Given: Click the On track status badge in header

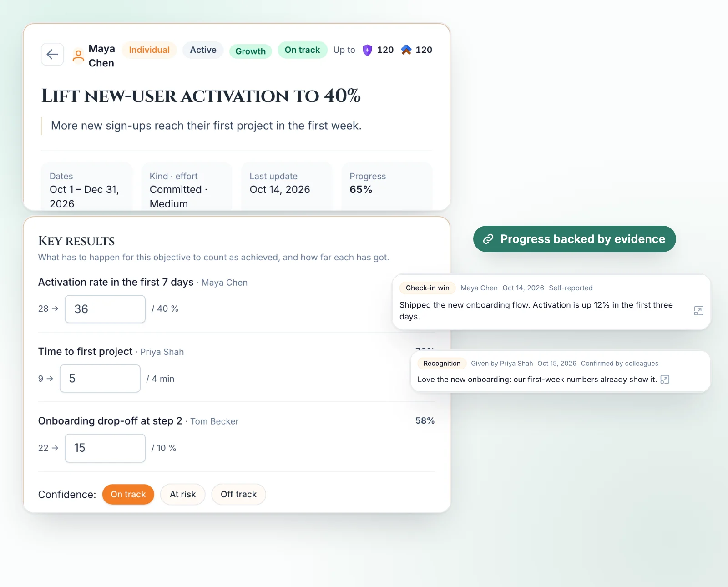Looking at the screenshot, I should 303,50.
